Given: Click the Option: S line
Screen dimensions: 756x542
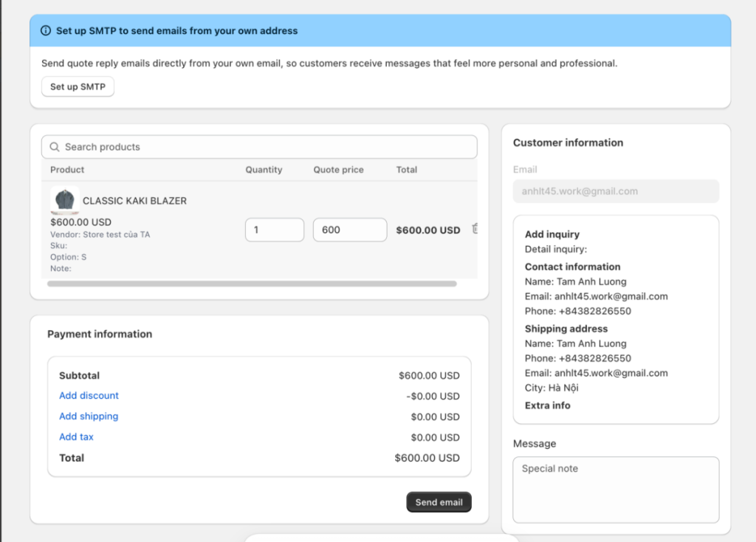Looking at the screenshot, I should coord(68,257).
